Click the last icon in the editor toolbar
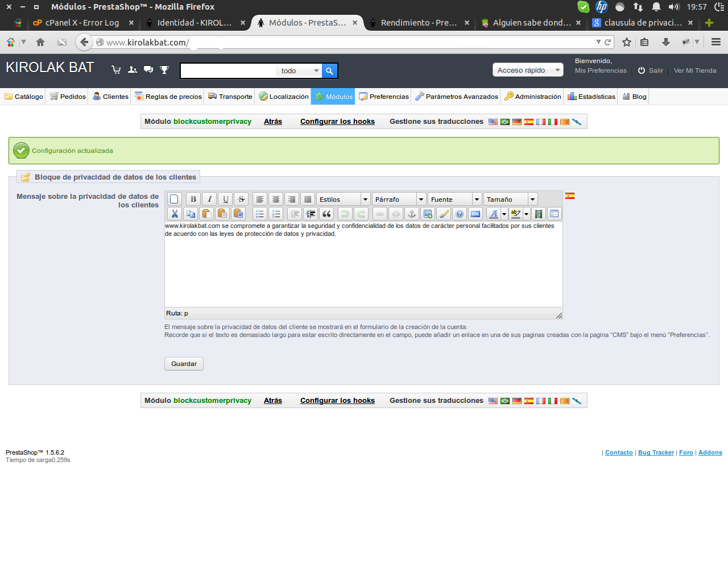 554,214
